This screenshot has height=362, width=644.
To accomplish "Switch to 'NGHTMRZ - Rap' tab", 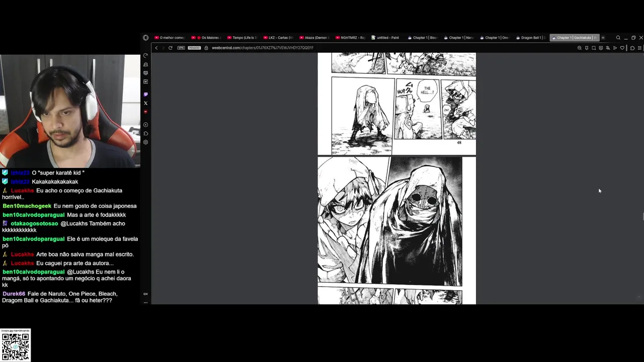I will [x=350, y=38].
